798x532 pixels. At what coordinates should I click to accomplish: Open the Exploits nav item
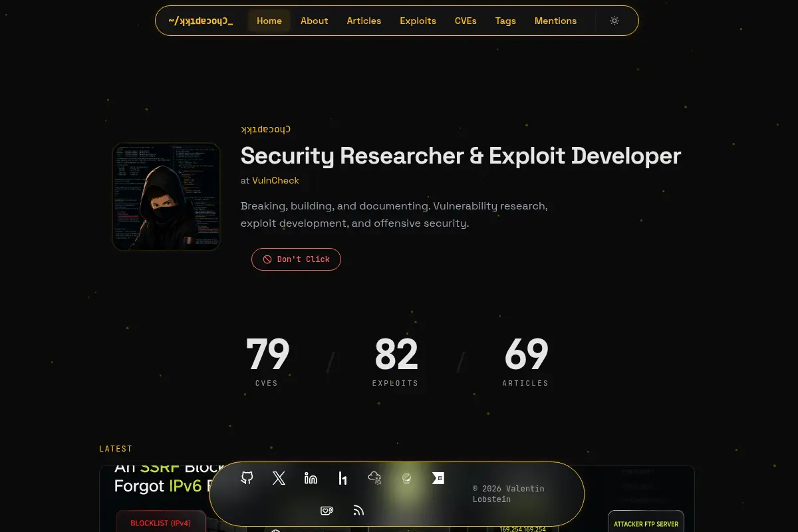(x=418, y=21)
